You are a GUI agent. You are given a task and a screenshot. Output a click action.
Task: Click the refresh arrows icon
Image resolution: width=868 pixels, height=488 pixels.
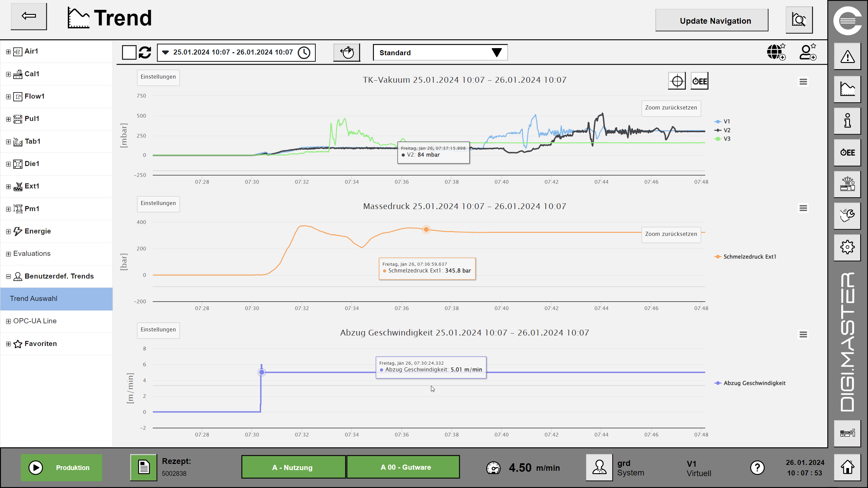pos(145,53)
